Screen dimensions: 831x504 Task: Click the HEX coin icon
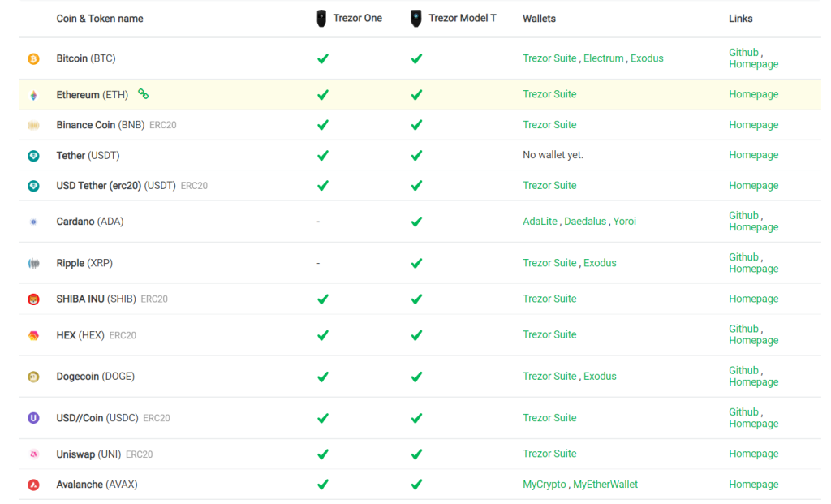coord(33,335)
